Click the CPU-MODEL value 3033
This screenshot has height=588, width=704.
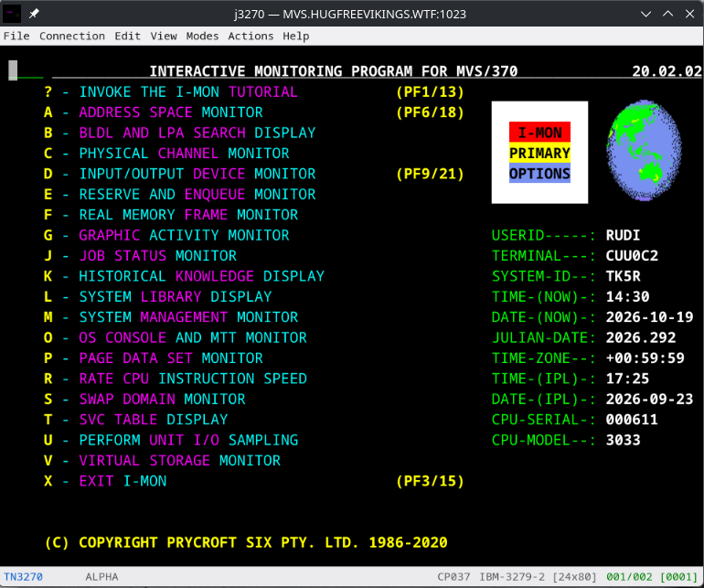[623, 440]
